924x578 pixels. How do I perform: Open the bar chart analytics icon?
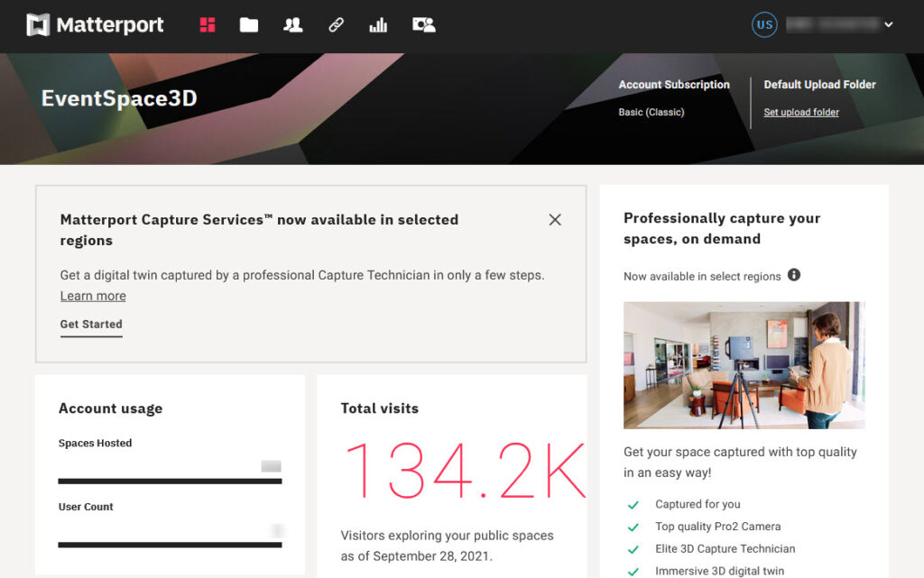pos(378,24)
